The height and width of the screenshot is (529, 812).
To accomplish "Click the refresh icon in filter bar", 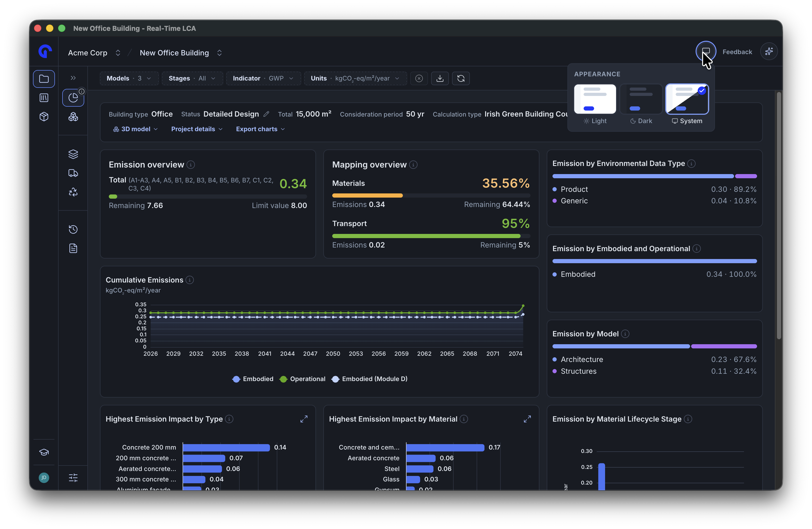I will pos(461,78).
